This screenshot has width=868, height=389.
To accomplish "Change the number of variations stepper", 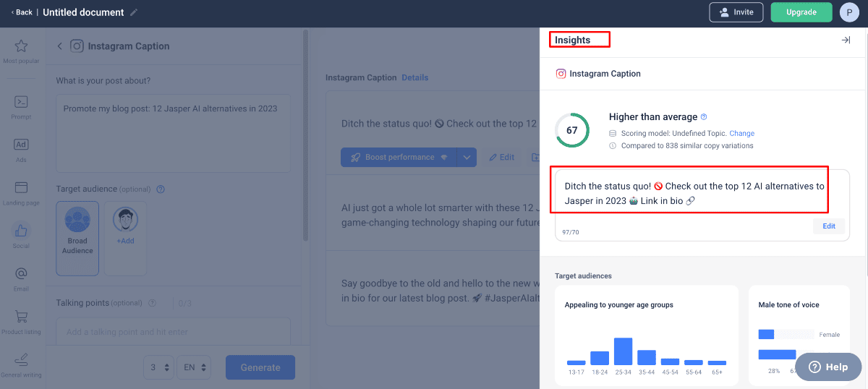I will (x=158, y=367).
